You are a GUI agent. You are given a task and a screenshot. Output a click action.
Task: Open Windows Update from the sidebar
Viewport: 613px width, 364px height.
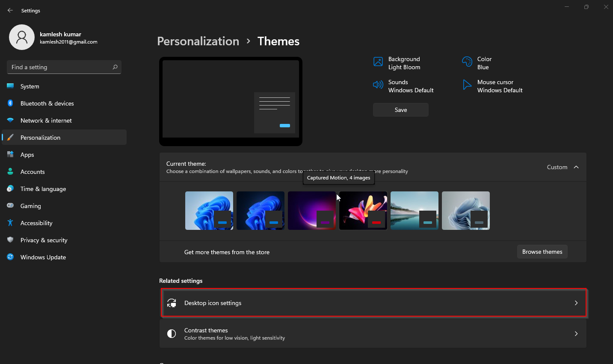[x=43, y=257]
